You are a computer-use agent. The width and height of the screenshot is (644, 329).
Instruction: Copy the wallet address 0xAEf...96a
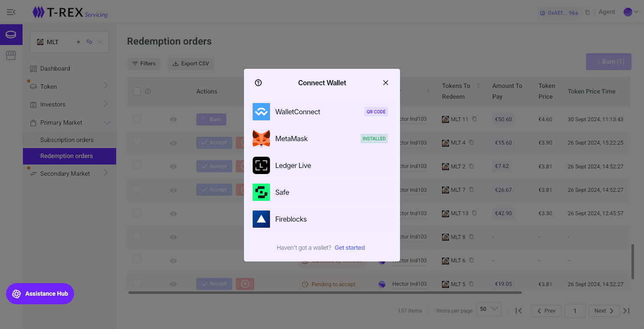tap(588, 13)
